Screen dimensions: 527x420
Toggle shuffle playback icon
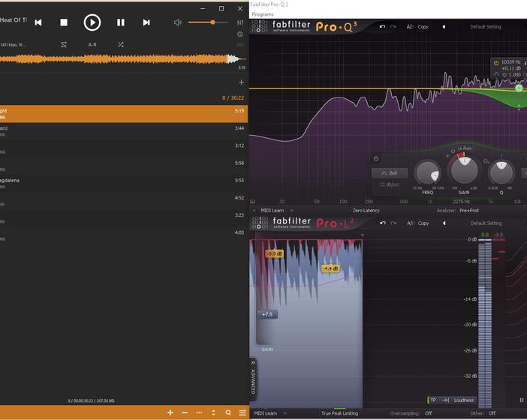(121, 45)
